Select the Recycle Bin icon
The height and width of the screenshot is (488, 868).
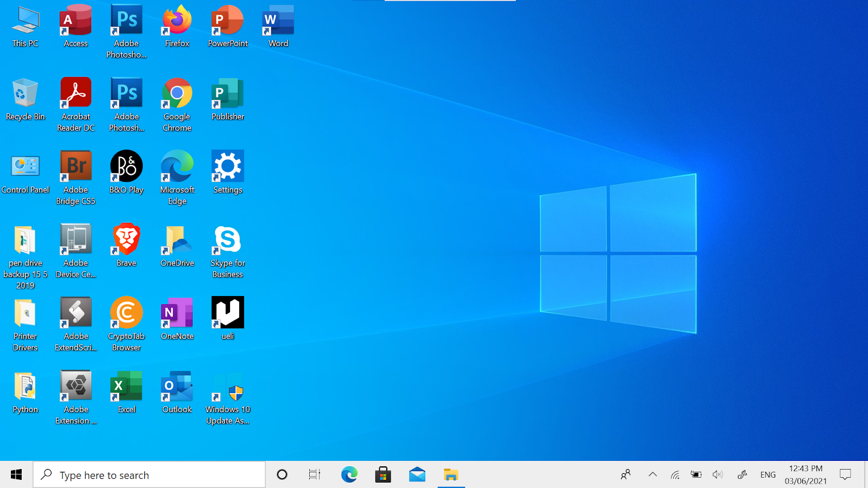(25, 99)
